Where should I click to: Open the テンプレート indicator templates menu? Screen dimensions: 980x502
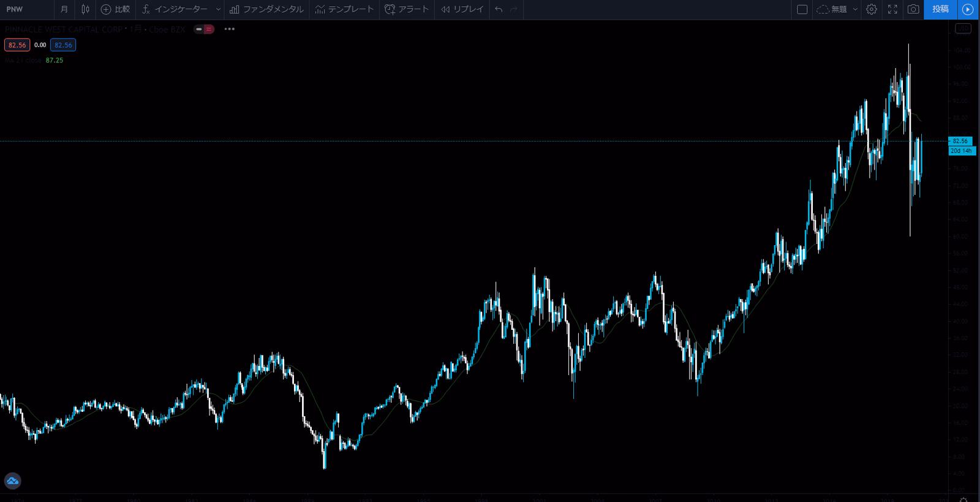[344, 9]
